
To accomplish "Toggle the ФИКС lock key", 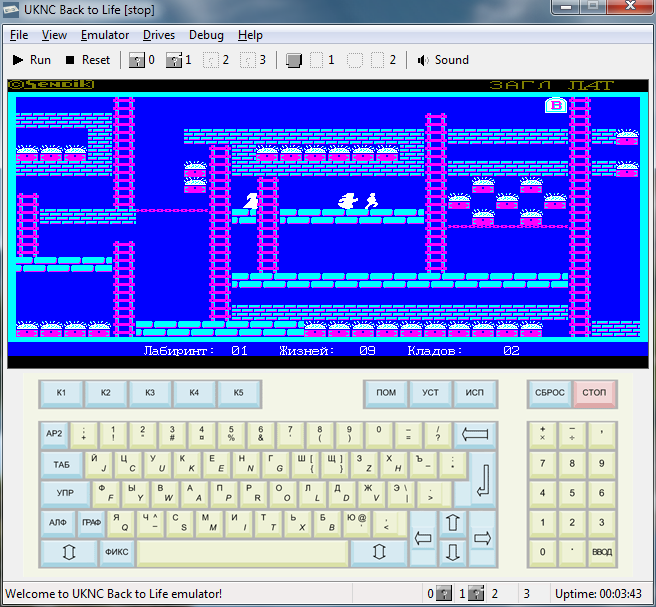I will coord(116,553).
